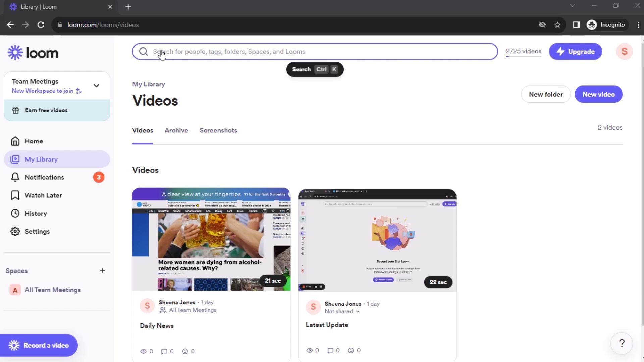Viewport: 644px width, 362px height.
Task: Bookmark page with star icon
Action: tap(557, 25)
